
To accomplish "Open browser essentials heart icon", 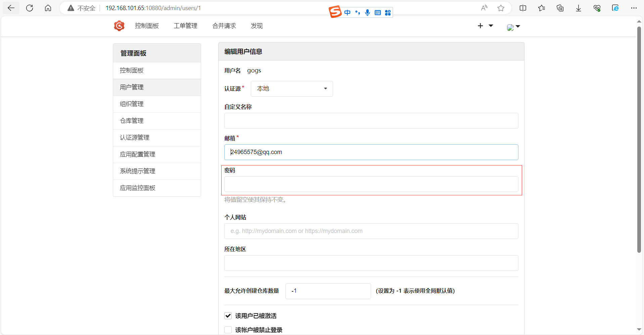I will pyautogui.click(x=597, y=8).
